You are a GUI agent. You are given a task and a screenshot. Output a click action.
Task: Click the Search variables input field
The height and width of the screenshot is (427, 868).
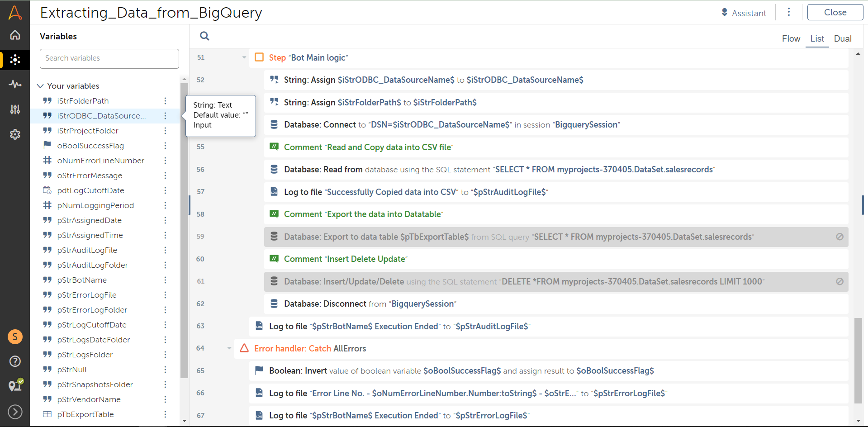tap(109, 58)
